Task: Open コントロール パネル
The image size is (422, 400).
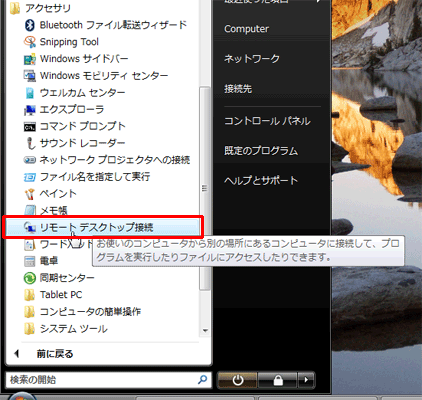Action: 267,121
